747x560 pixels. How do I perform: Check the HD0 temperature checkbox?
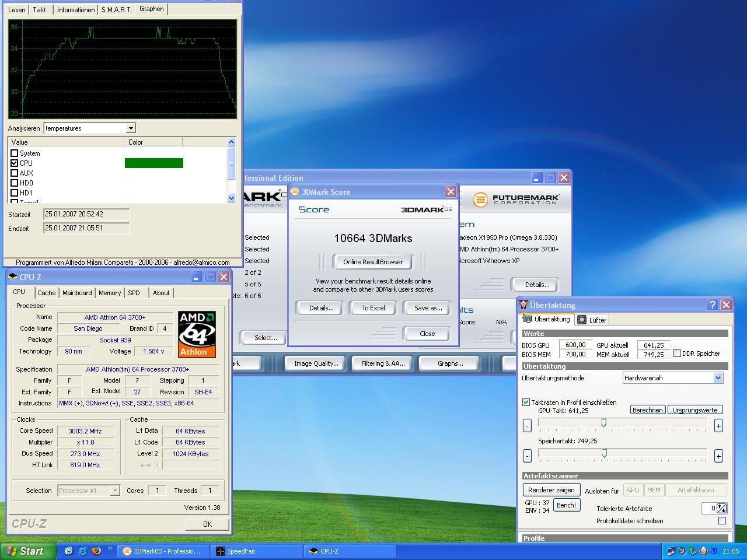tap(15, 183)
